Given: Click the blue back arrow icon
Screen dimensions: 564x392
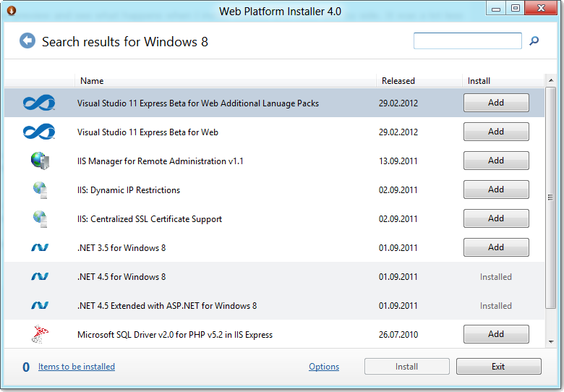Looking at the screenshot, I should click(27, 41).
